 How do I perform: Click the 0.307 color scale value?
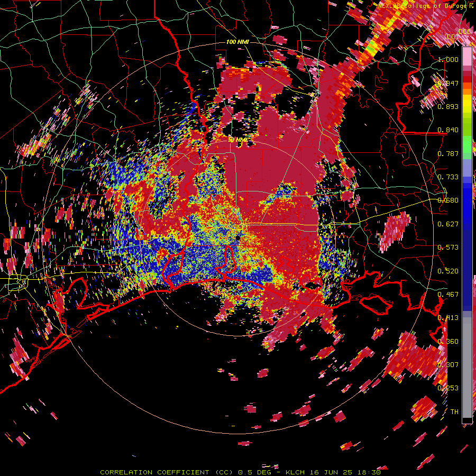[x=448, y=364]
